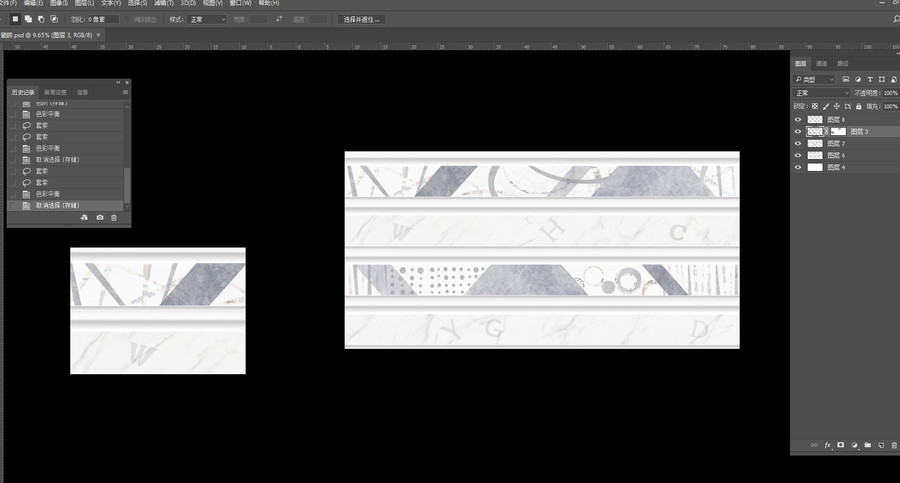Screen dimensions: 900x483
Task: Hide 图层 7 with its eye icon
Action: [798, 144]
